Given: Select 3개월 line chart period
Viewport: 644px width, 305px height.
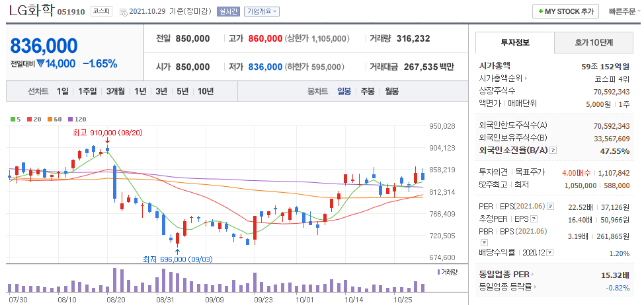Looking at the screenshot, I should pyautogui.click(x=115, y=91).
